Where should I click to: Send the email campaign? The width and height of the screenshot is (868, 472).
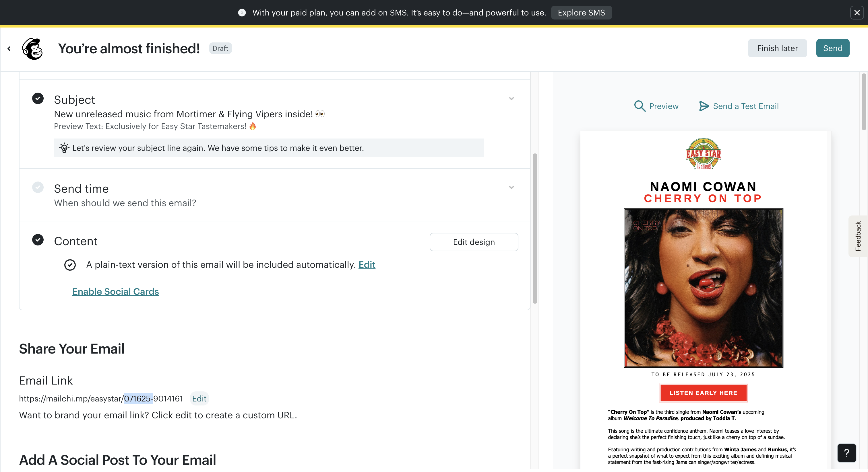pos(833,48)
